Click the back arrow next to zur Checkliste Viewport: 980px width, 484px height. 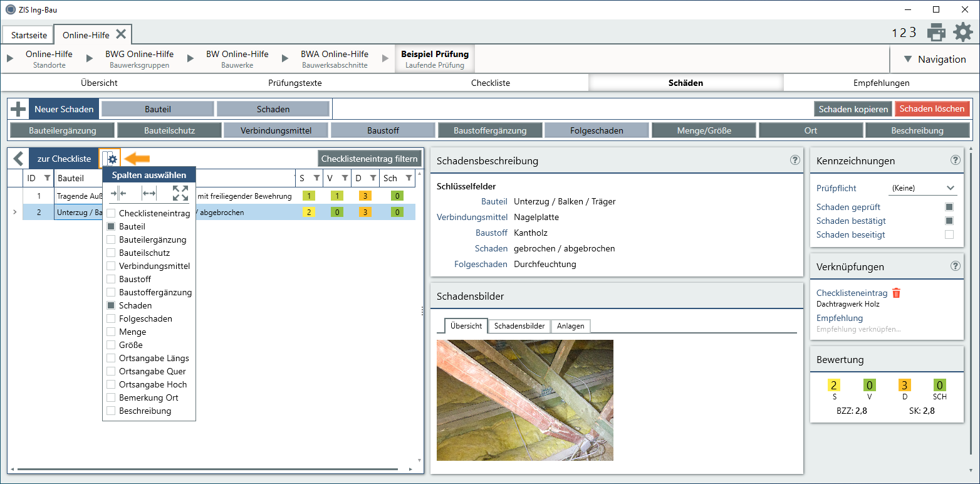coord(18,159)
